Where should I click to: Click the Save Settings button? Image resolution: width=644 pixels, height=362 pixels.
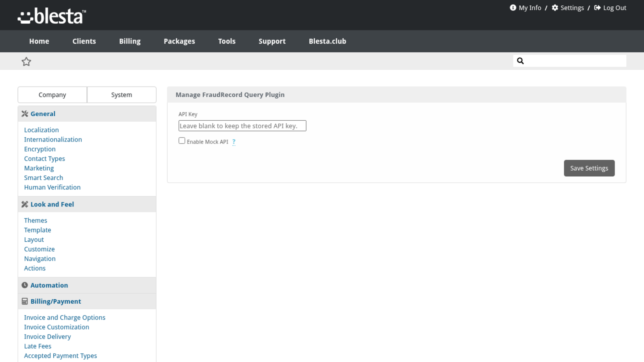coord(589,168)
